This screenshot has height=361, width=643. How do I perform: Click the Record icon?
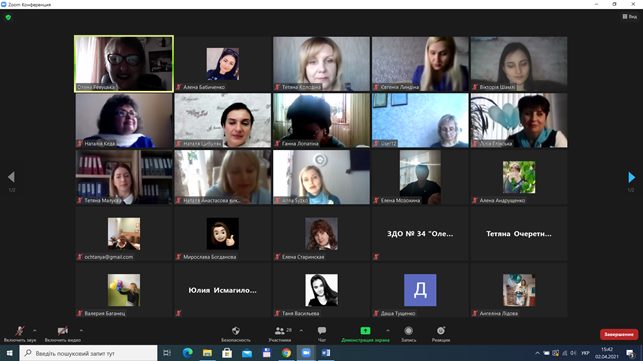[408, 331]
